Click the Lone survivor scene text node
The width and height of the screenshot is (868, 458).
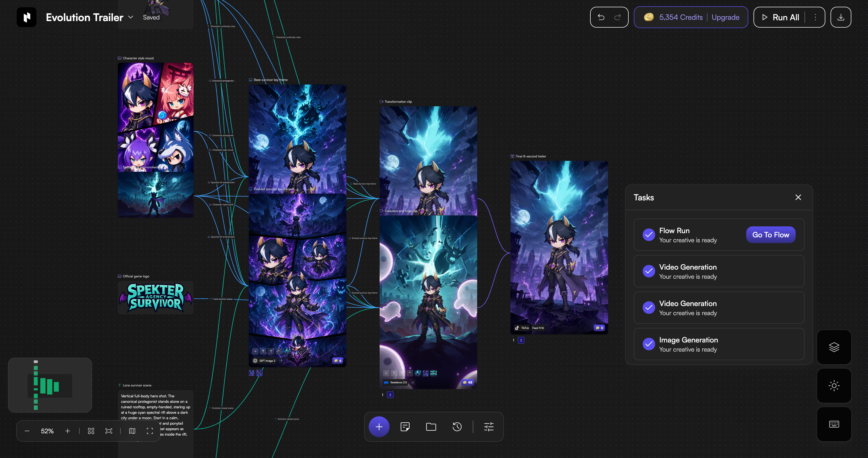point(156,424)
